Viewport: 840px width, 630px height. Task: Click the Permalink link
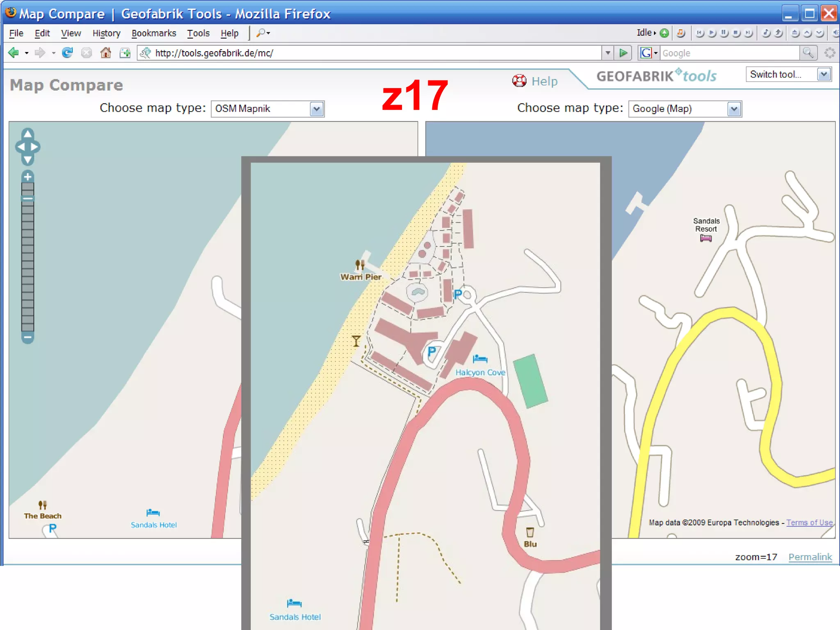(810, 557)
